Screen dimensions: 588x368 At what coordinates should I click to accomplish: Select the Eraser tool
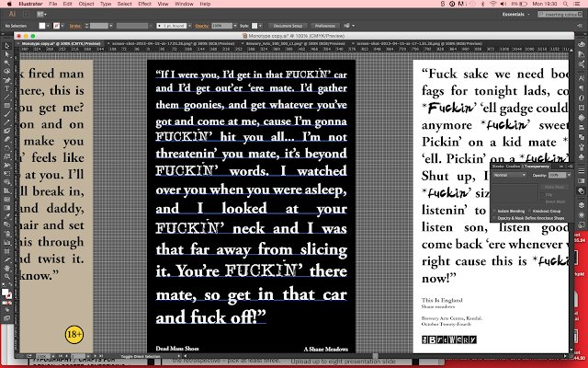tap(6, 140)
